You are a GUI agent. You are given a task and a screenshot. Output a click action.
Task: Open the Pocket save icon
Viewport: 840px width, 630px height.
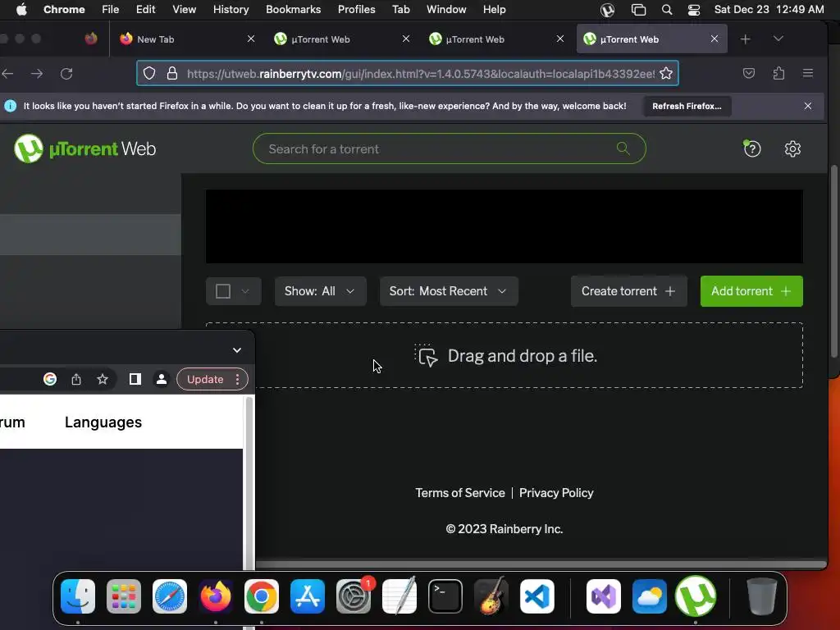pyautogui.click(x=749, y=73)
